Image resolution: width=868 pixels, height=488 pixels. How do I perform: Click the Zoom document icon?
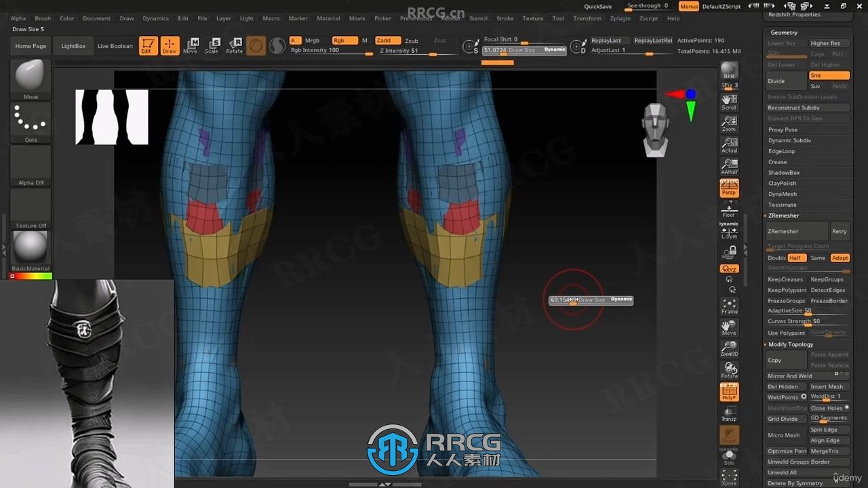(729, 123)
